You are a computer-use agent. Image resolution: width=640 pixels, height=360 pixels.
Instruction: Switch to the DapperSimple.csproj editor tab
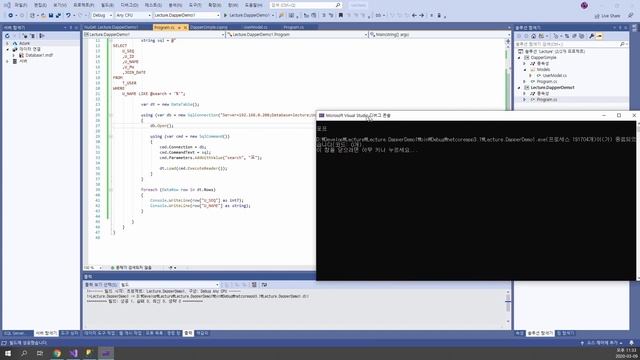tap(209, 27)
